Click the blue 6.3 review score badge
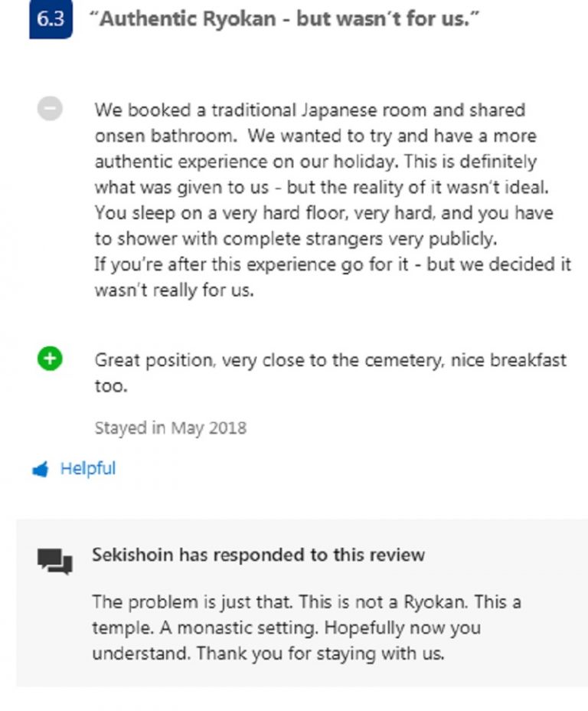The image size is (588, 711). tap(51, 19)
